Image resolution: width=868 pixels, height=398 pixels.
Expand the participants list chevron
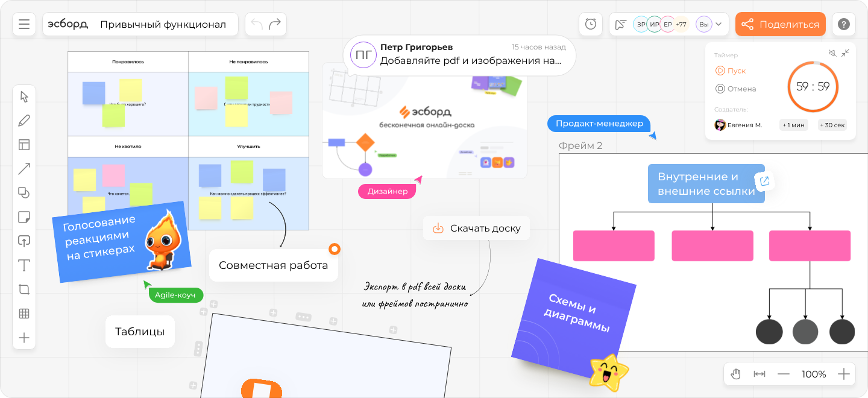pyautogui.click(x=719, y=24)
